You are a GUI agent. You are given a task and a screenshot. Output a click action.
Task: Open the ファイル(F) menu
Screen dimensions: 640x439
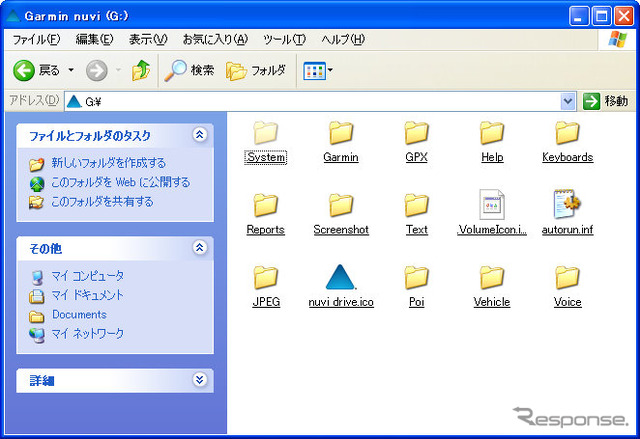click(36, 40)
